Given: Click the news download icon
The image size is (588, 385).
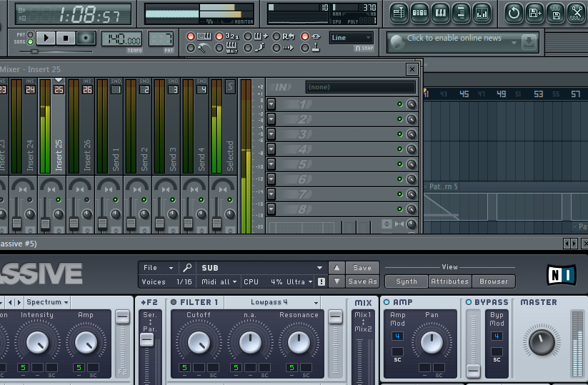Looking at the screenshot, I should click(x=529, y=41).
